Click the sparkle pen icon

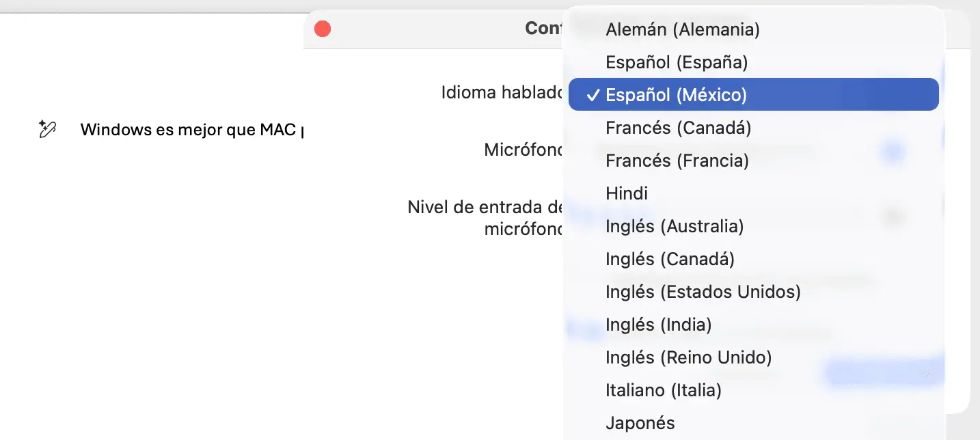coord(47,129)
